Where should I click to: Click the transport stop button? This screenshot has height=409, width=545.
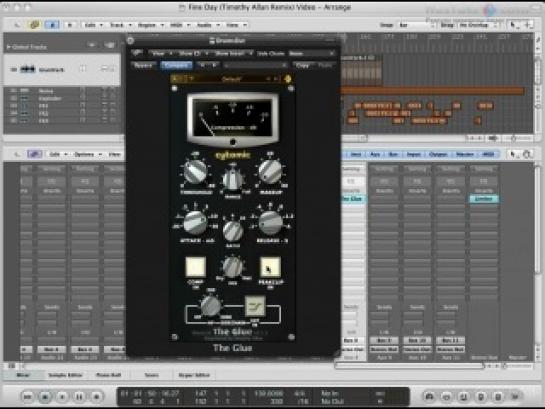[45, 396]
